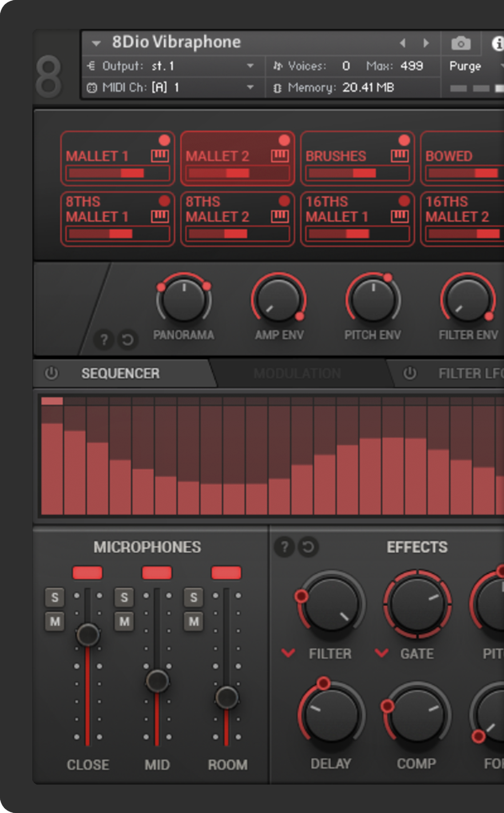The width and height of the screenshot is (504, 813).
Task: Open the snapshot camera icon
Action: [x=461, y=44]
